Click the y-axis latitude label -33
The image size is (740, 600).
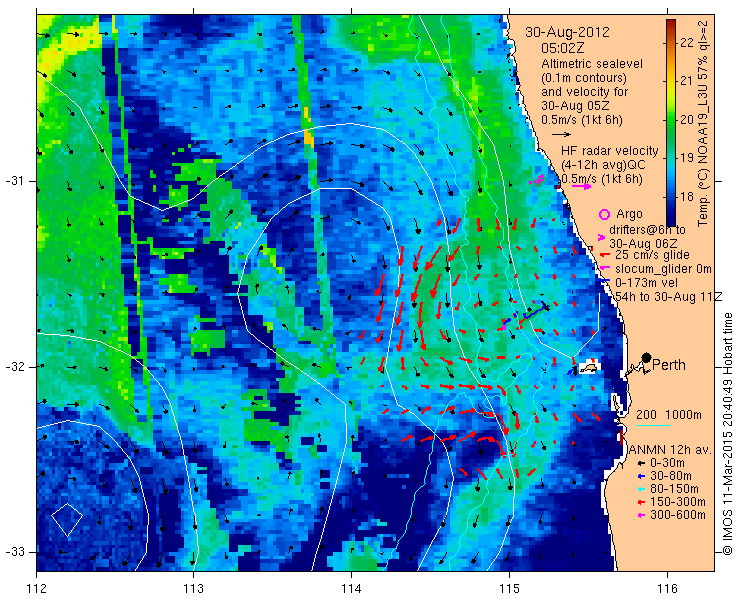14,552
